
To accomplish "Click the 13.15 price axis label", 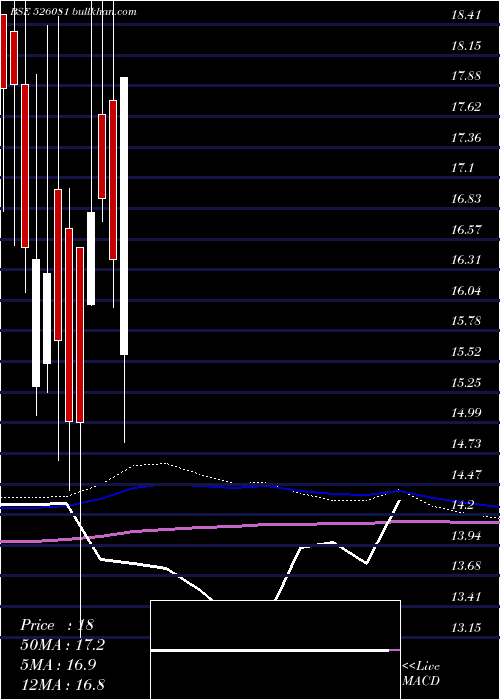I will point(466,628).
